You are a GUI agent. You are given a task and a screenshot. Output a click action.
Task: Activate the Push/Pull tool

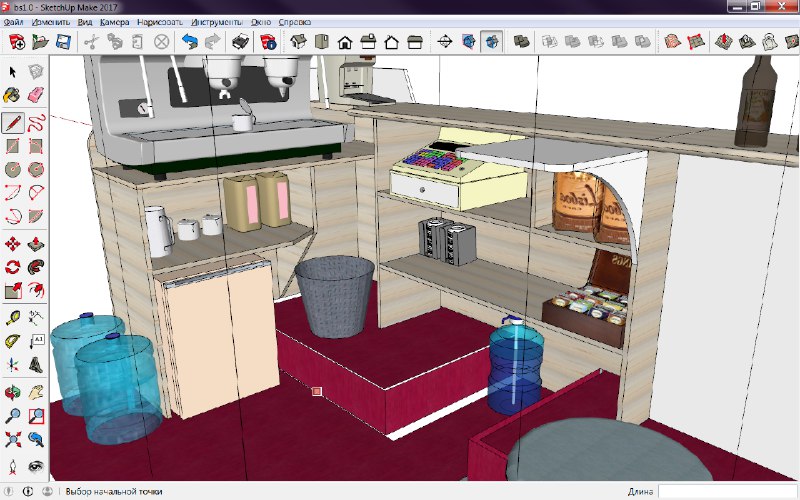(x=36, y=243)
